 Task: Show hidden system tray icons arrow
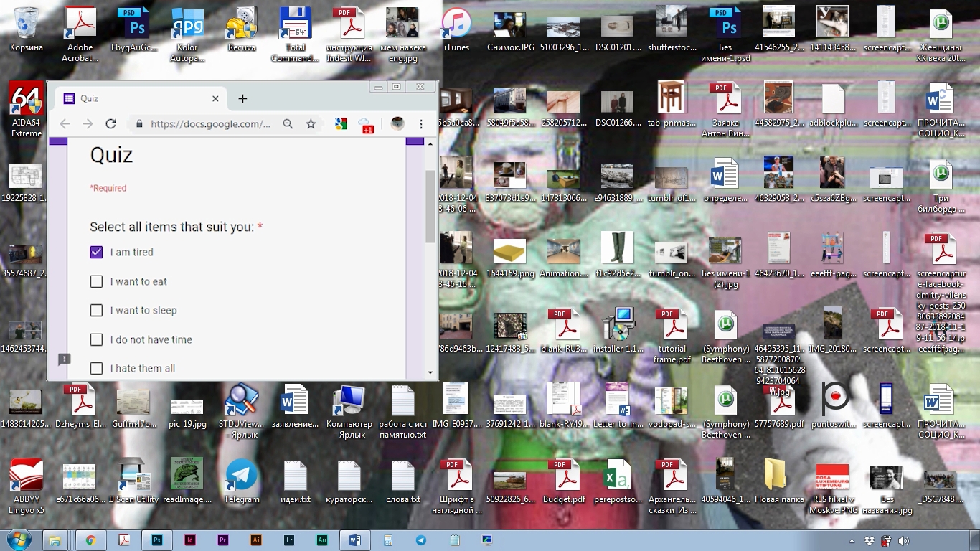point(852,541)
